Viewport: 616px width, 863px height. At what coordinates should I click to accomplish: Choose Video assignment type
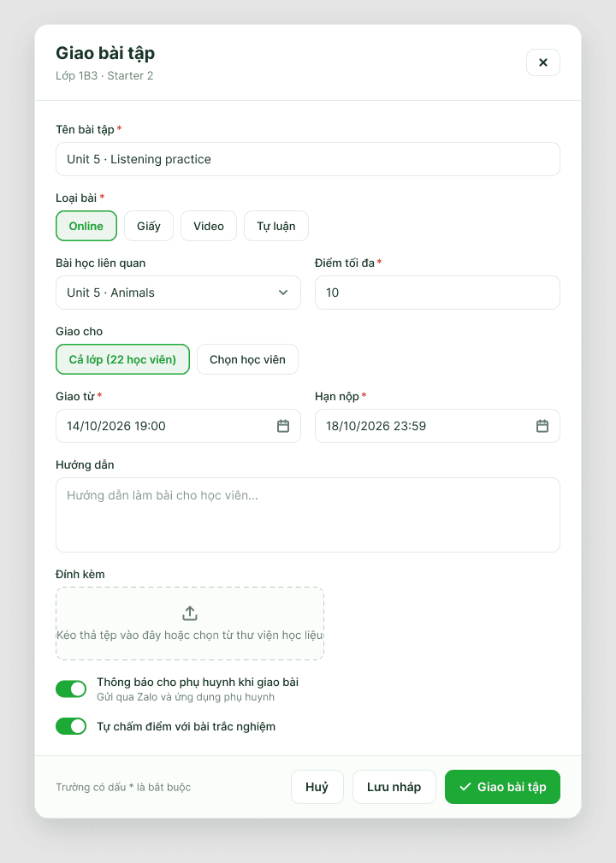click(209, 226)
